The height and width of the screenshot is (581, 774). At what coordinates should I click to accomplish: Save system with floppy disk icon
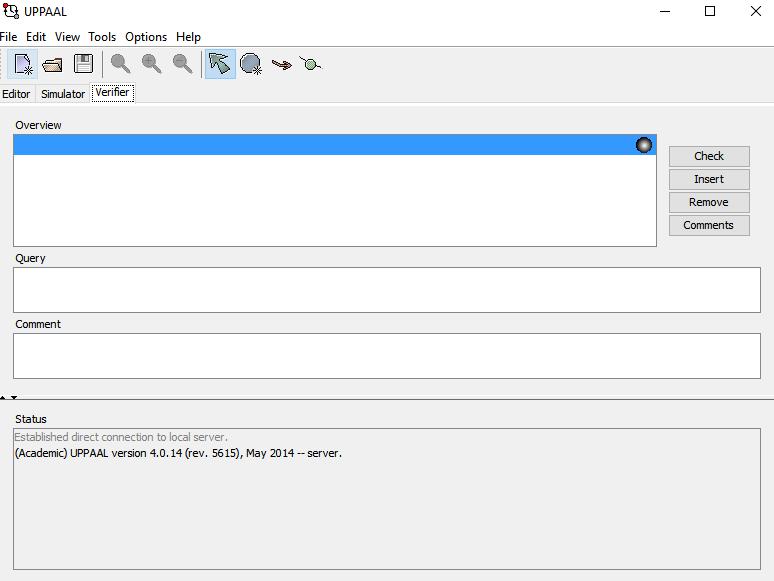click(x=83, y=64)
